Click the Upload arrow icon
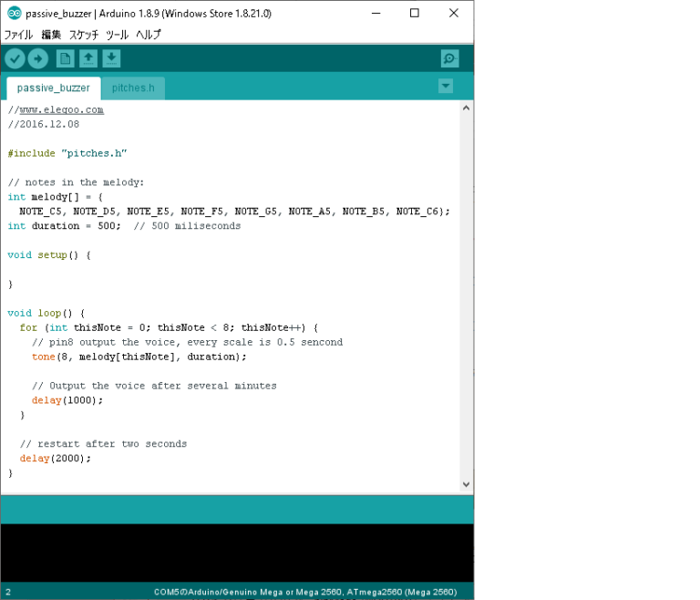The image size is (700, 600). click(37, 58)
